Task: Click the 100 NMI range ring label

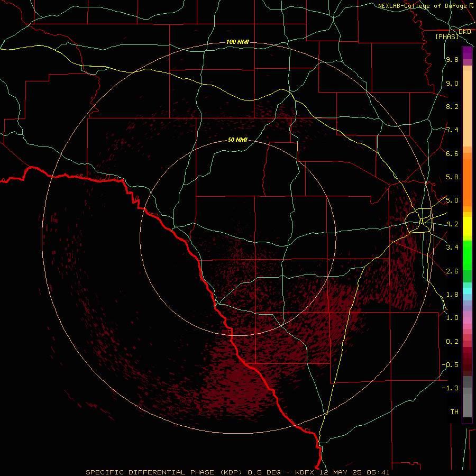Action: click(x=237, y=42)
